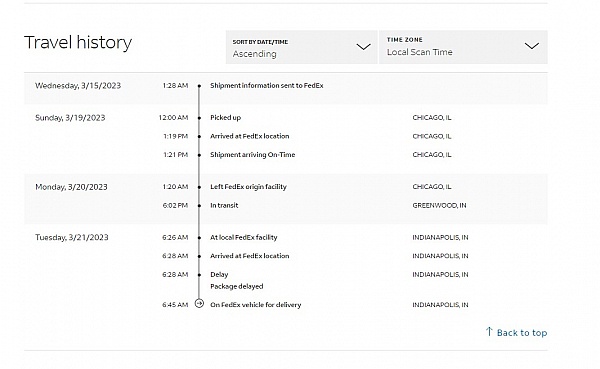
Task: Click 'Arrived at FedEx location' at 6:28 AM
Action: coord(249,256)
